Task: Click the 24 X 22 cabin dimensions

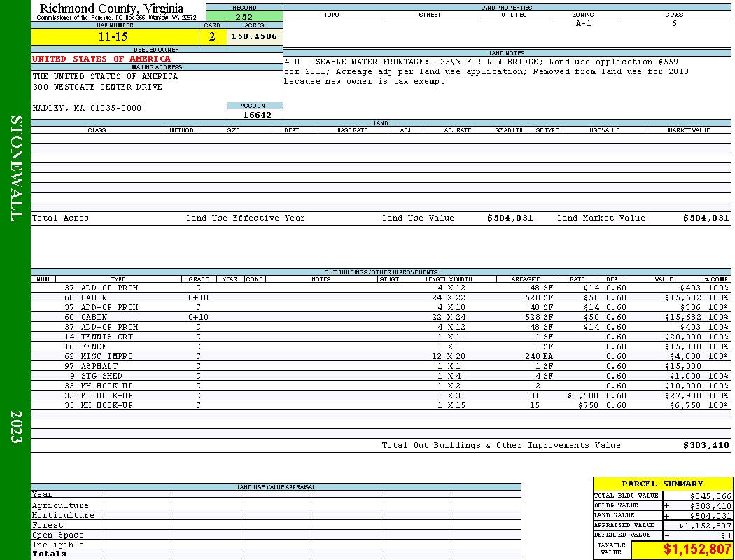Action: point(449,298)
